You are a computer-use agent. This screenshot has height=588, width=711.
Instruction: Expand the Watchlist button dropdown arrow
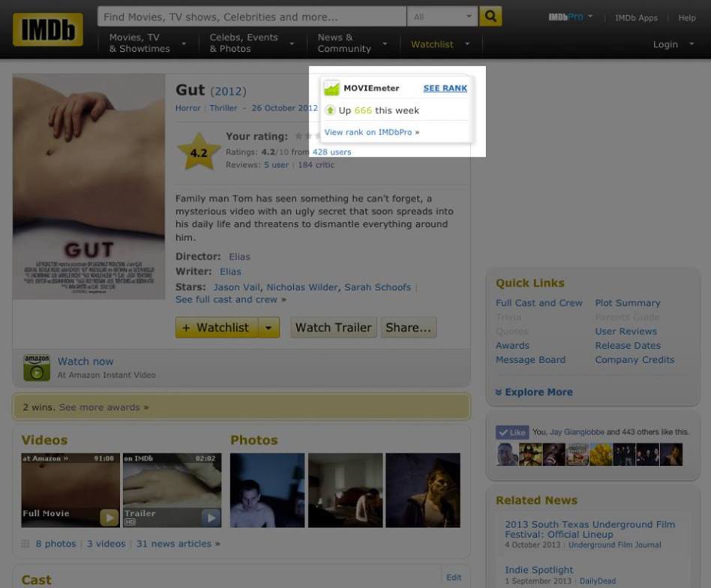coord(269,328)
